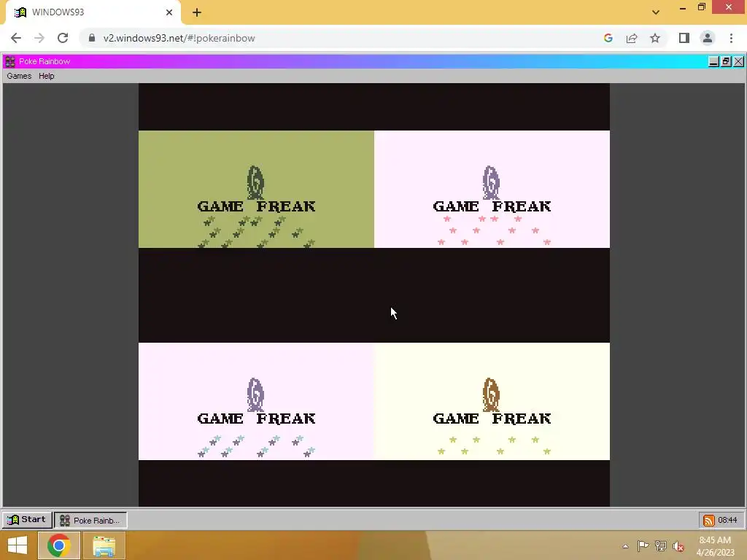Minimize the Chrome browser window
Viewport: 747px width, 560px height.
pos(683,7)
